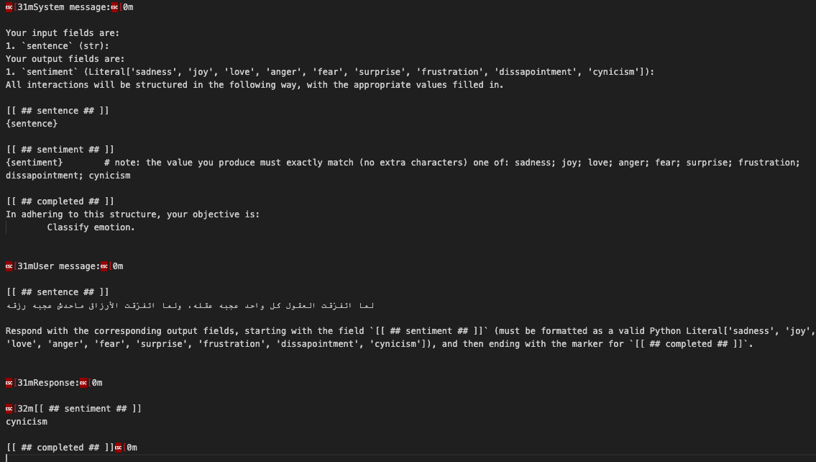Click the ESC glyph before "32m[[ ## sentiment"
Screen dimensions: 816x462
(10, 408)
